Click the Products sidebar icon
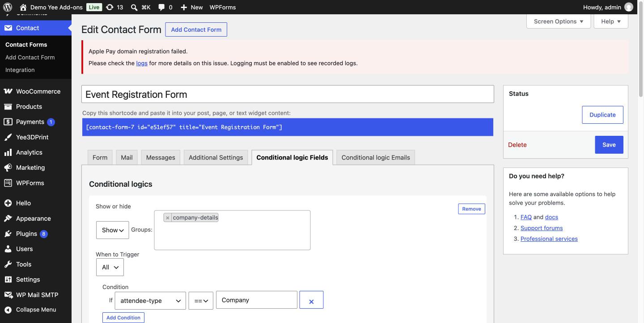The height and width of the screenshot is (323, 644). tap(8, 106)
